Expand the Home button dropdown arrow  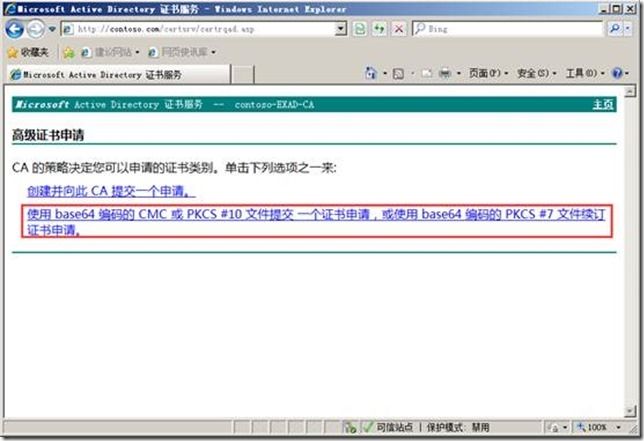tap(385, 74)
